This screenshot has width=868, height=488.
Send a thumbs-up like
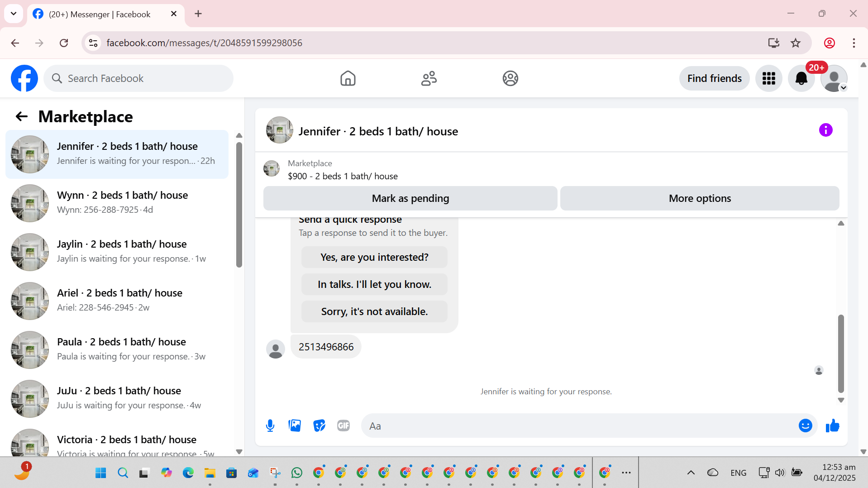832,426
